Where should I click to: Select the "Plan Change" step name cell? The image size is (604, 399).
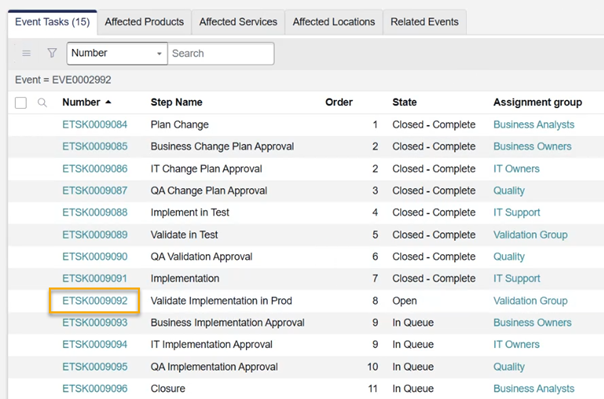tap(180, 124)
